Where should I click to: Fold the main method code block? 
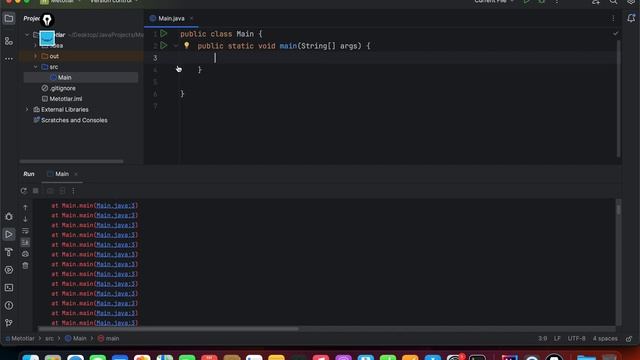[176, 46]
